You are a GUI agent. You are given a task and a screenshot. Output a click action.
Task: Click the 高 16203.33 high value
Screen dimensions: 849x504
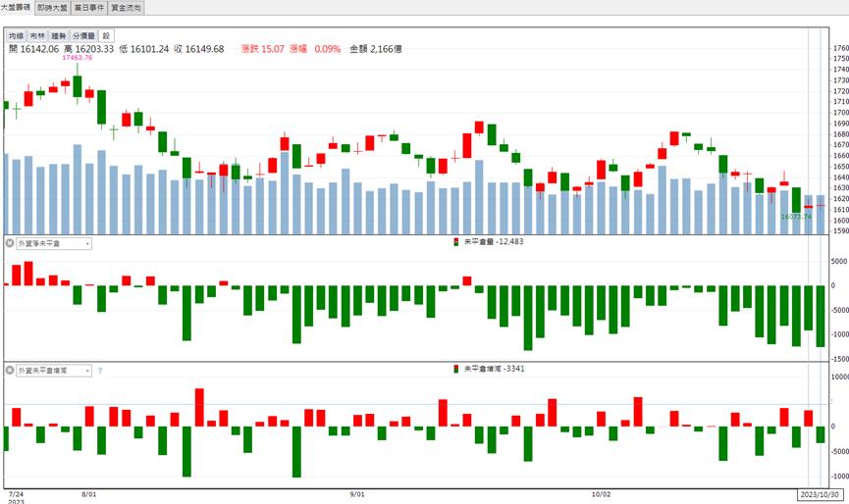(88, 49)
